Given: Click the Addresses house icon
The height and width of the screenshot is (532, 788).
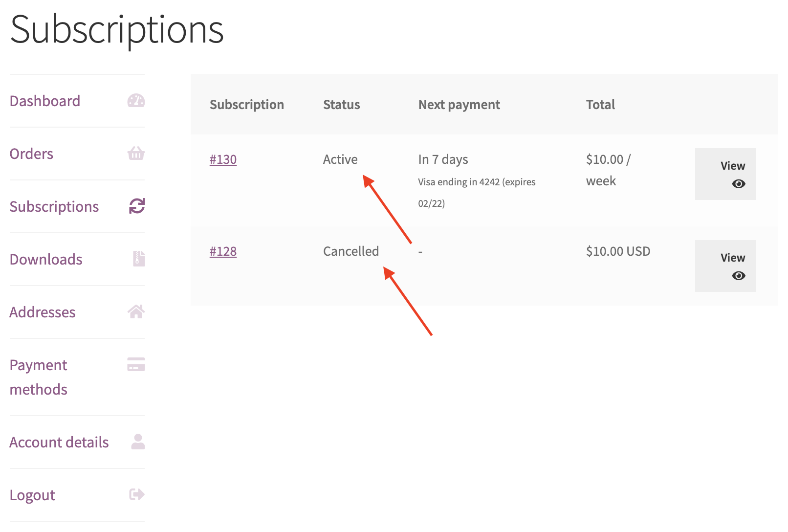Looking at the screenshot, I should tap(136, 311).
